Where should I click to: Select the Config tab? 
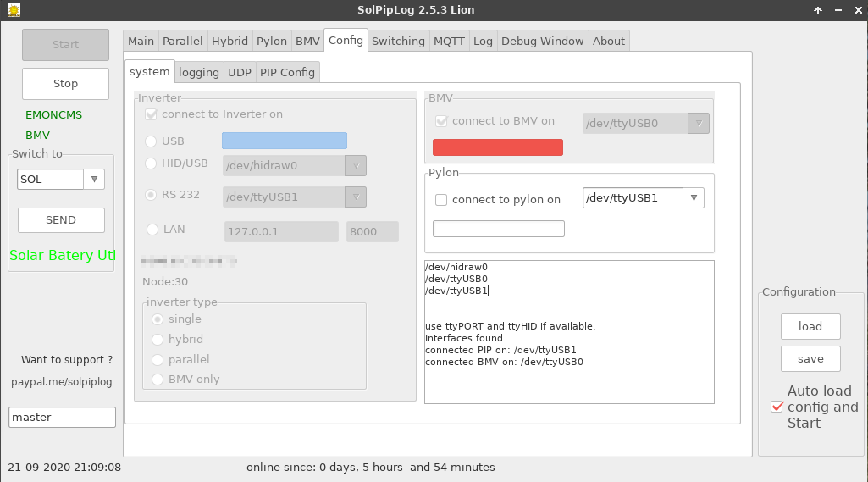click(x=346, y=40)
